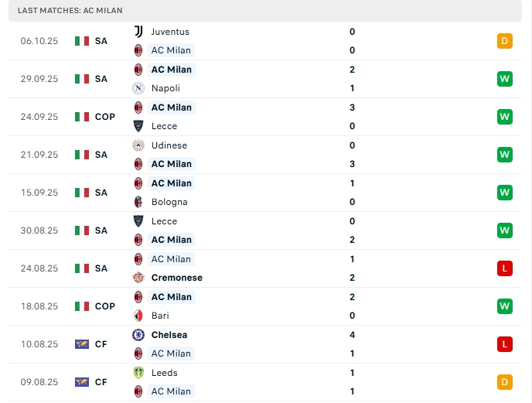Click the Bari club crest icon
This screenshot has height=403, width=532.
coord(138,316)
